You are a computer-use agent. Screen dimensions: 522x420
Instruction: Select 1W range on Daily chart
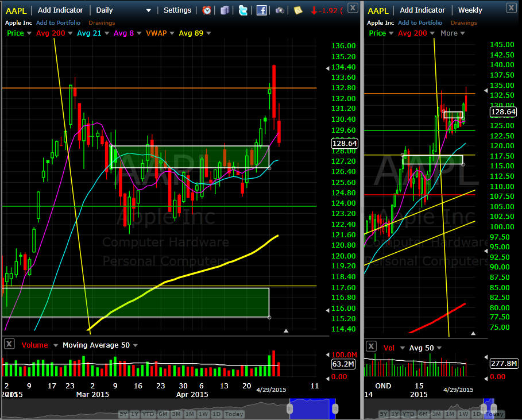coord(203,414)
